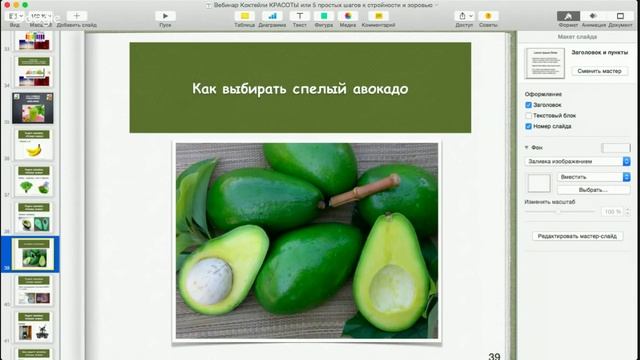Select slide 40 thumbnail in navigator
The image size is (640, 360).
pyautogui.click(x=34, y=290)
